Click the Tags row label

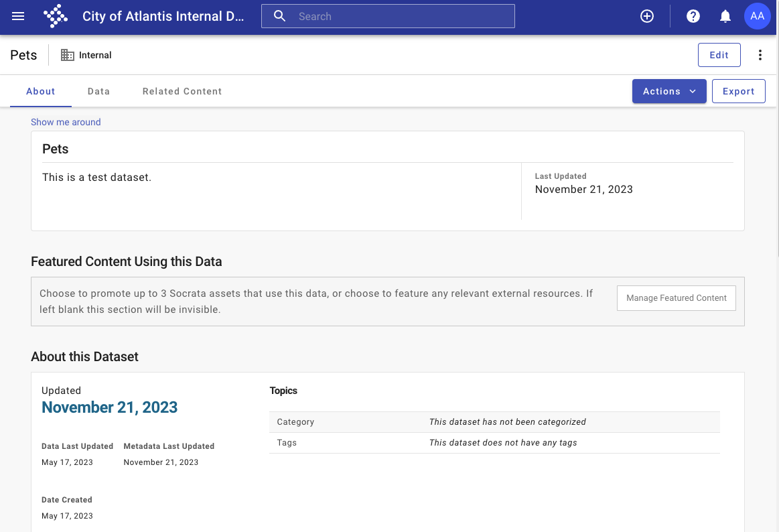point(287,443)
